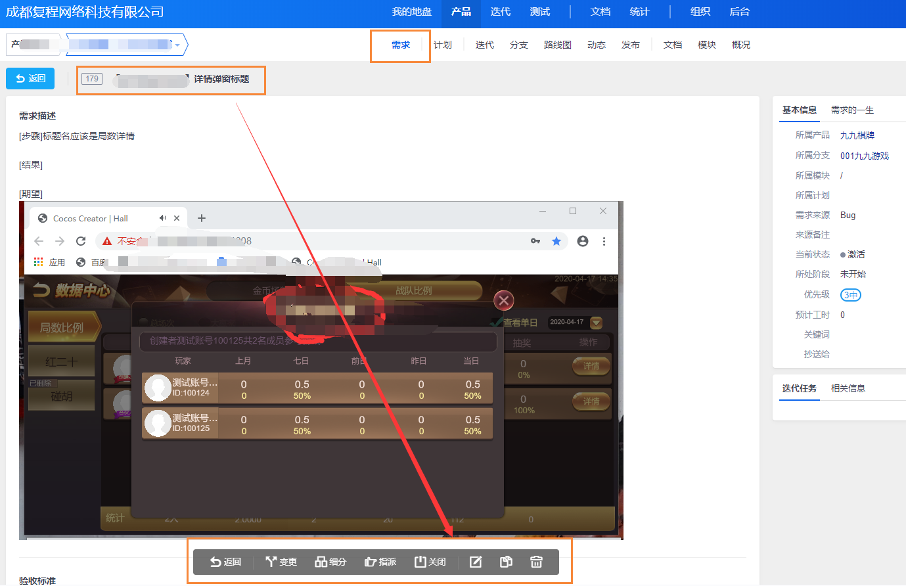
Task: Click the blue 返回 button at top
Action: pyautogui.click(x=30, y=78)
